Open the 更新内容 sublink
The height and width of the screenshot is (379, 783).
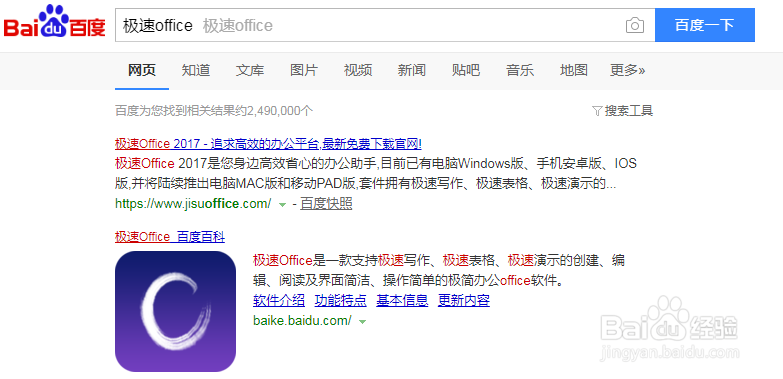pos(464,301)
